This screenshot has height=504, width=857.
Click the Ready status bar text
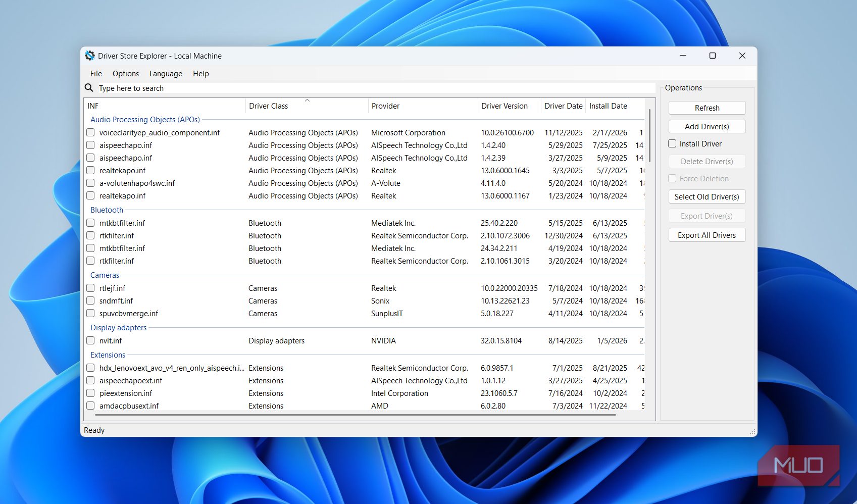(94, 430)
